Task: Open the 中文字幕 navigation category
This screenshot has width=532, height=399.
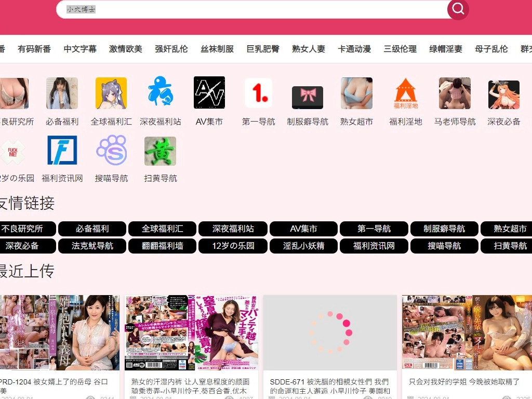Action: 80,49
